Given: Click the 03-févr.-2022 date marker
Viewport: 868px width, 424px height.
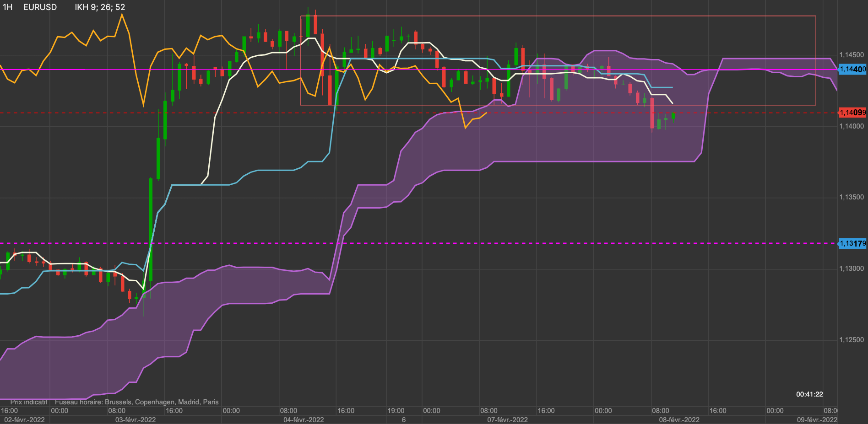Looking at the screenshot, I should pos(135,420).
